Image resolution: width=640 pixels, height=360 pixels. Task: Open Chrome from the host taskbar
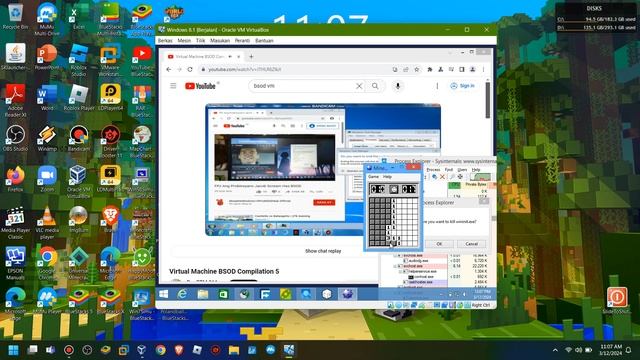coord(160,350)
